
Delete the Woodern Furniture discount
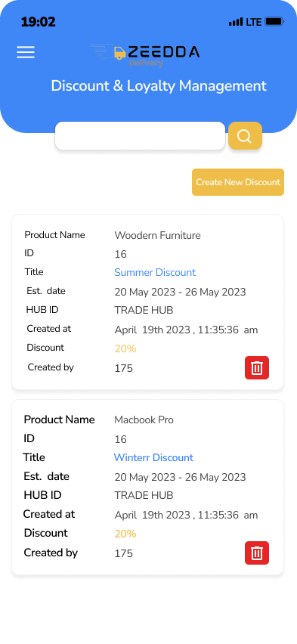257,367
